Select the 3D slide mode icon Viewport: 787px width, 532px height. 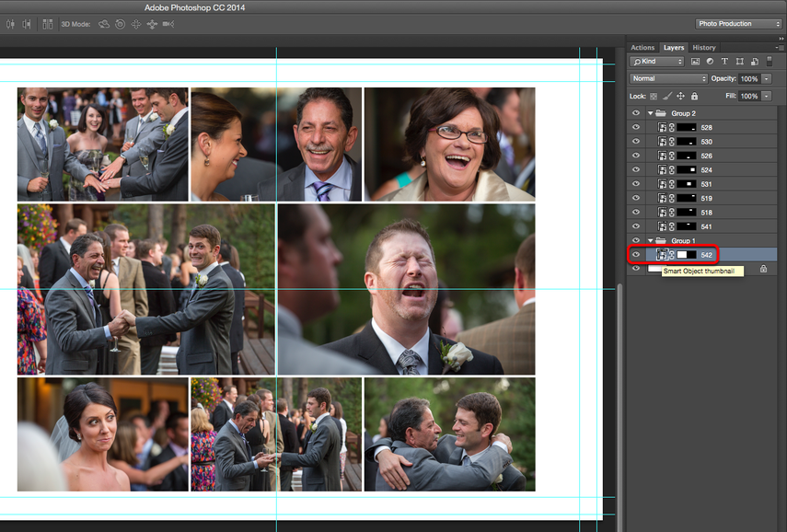click(x=152, y=24)
